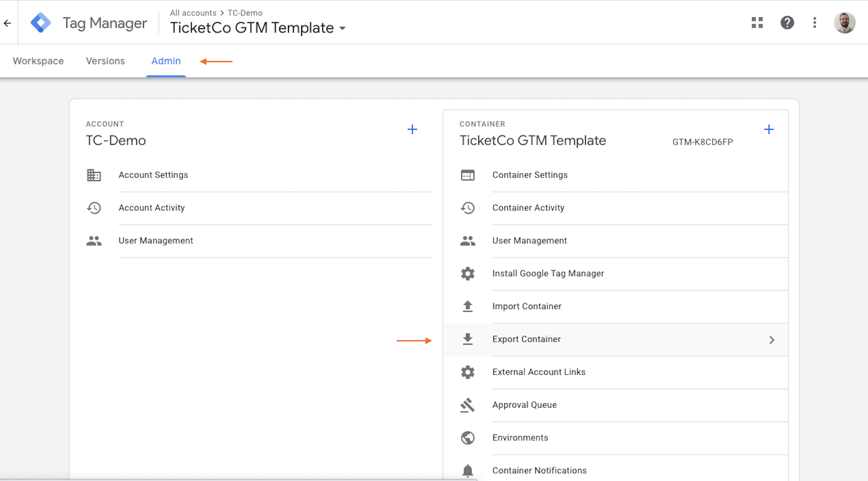This screenshot has width=868, height=481.
Task: Open Environments
Action: click(x=520, y=438)
